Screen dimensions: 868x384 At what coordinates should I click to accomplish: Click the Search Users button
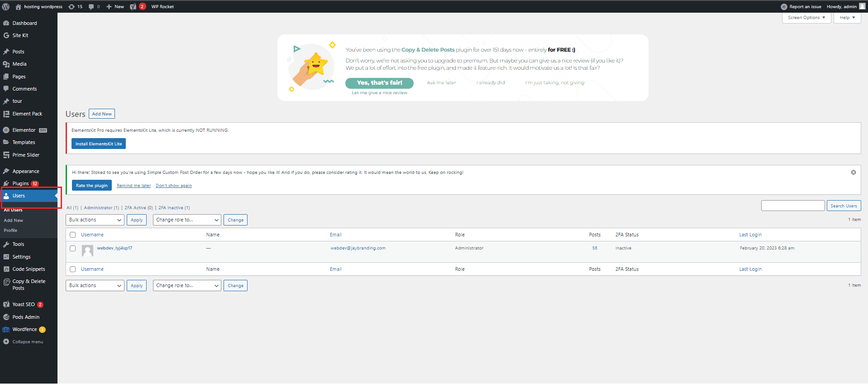coord(844,206)
